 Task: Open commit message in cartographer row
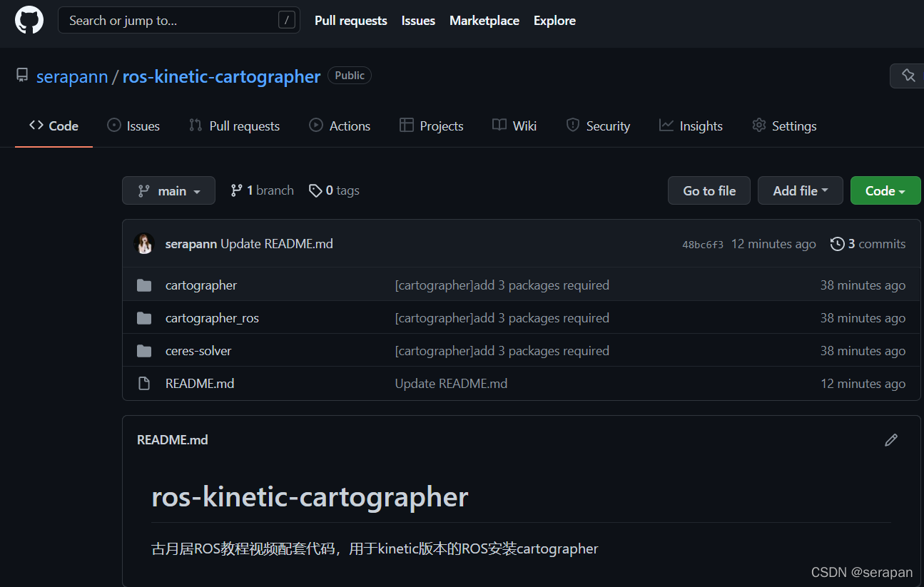pyautogui.click(x=502, y=285)
